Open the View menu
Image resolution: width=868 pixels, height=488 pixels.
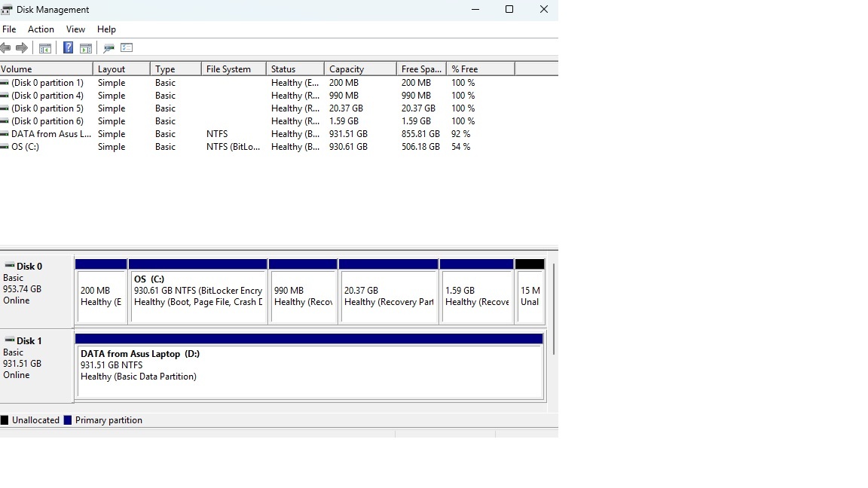click(x=75, y=29)
